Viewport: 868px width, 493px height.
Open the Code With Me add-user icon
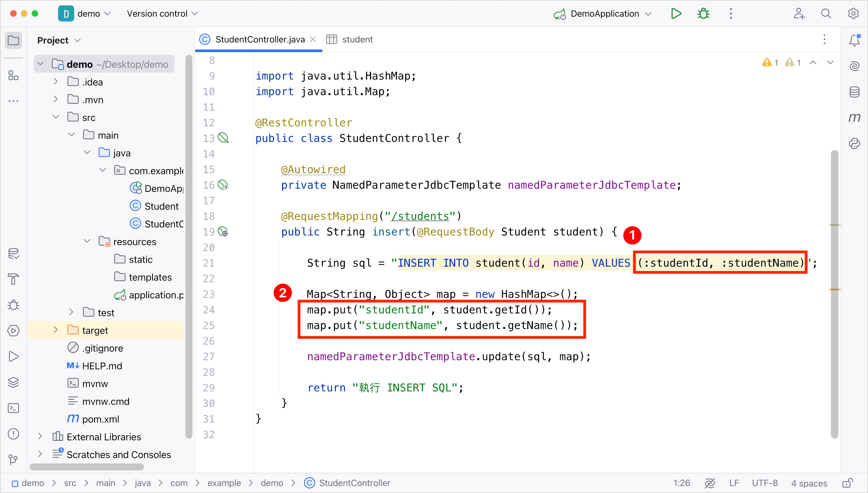pyautogui.click(x=799, y=13)
